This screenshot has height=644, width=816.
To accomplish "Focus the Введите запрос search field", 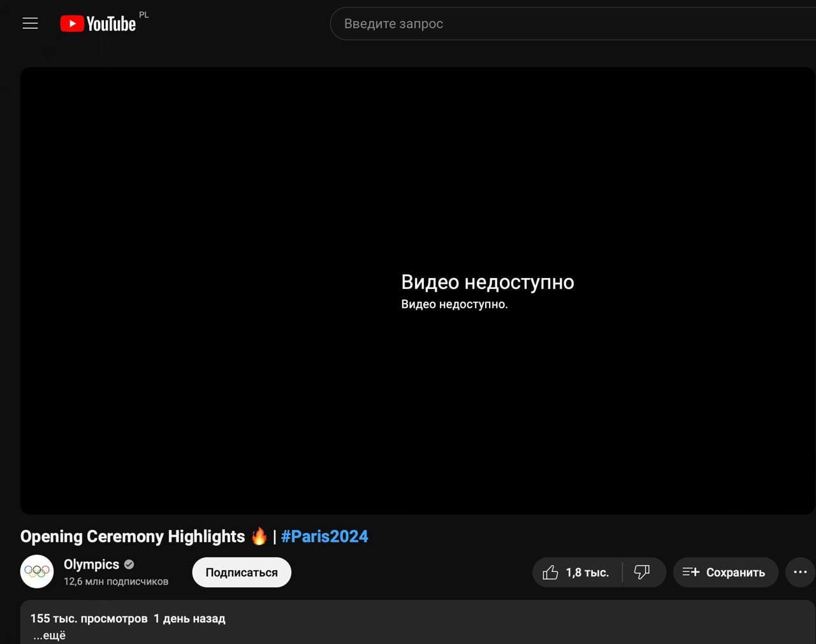I will point(510,24).
